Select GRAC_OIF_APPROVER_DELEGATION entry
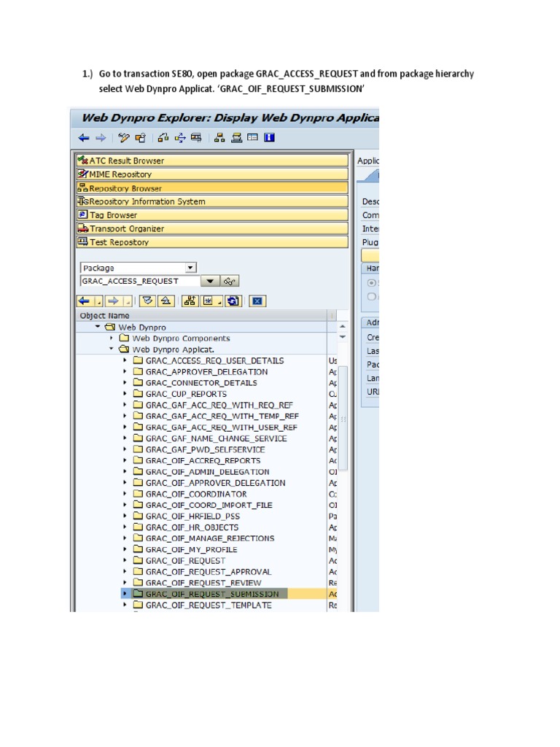Screen dimensions: 560x747 pyautogui.click(x=216, y=483)
